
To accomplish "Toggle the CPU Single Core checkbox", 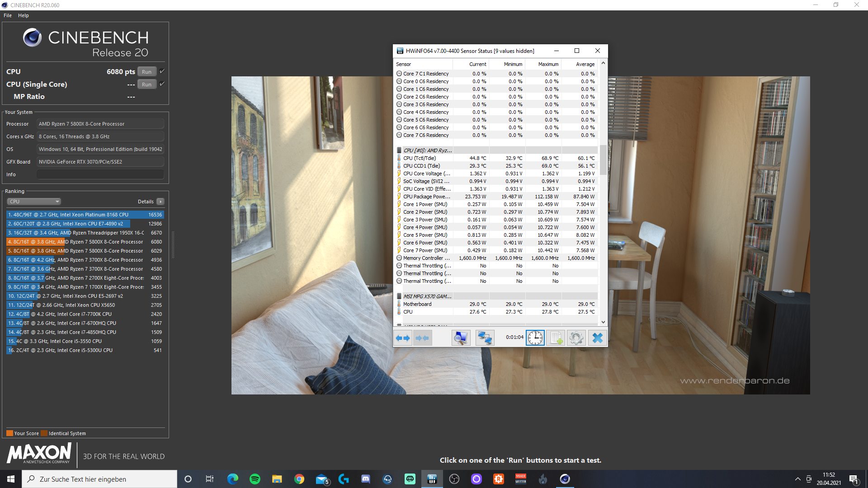I will pos(162,84).
